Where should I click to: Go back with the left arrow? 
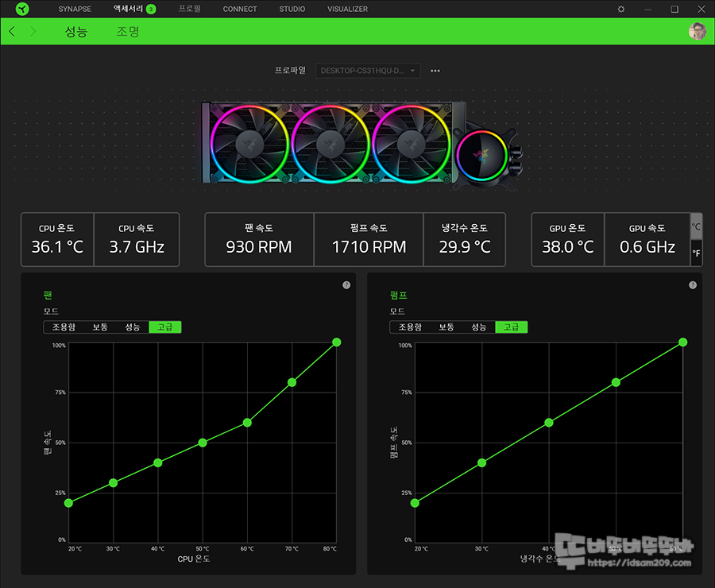tap(12, 31)
